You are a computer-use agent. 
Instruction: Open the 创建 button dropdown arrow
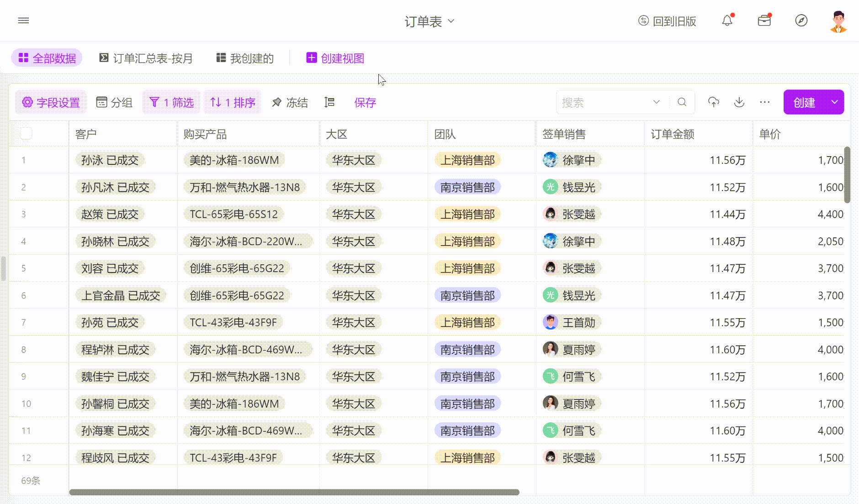click(x=834, y=102)
